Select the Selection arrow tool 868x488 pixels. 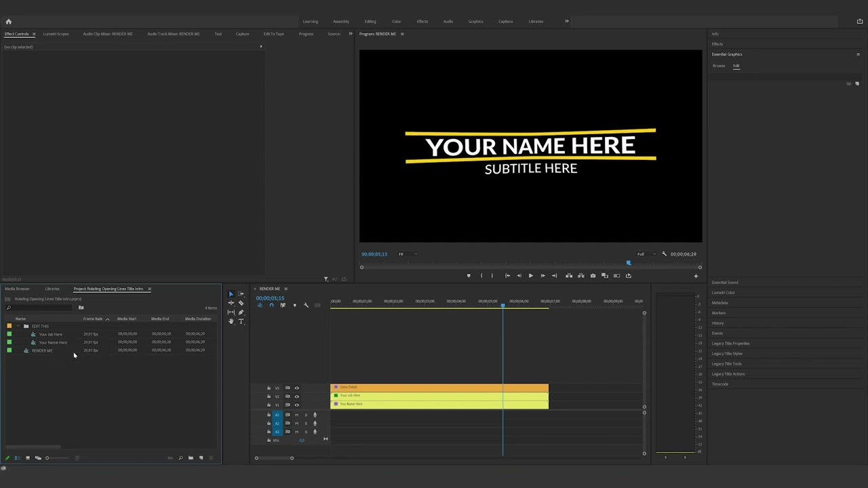point(231,294)
